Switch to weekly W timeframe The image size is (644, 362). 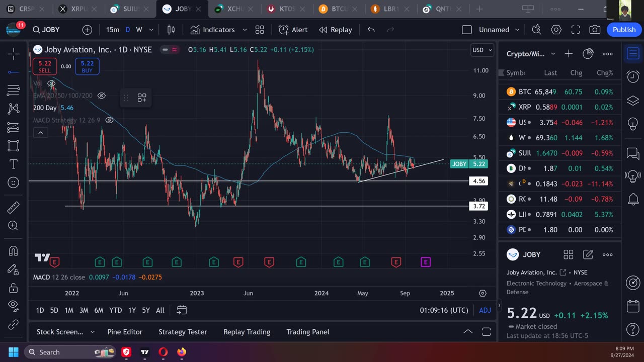pyautogui.click(x=139, y=30)
